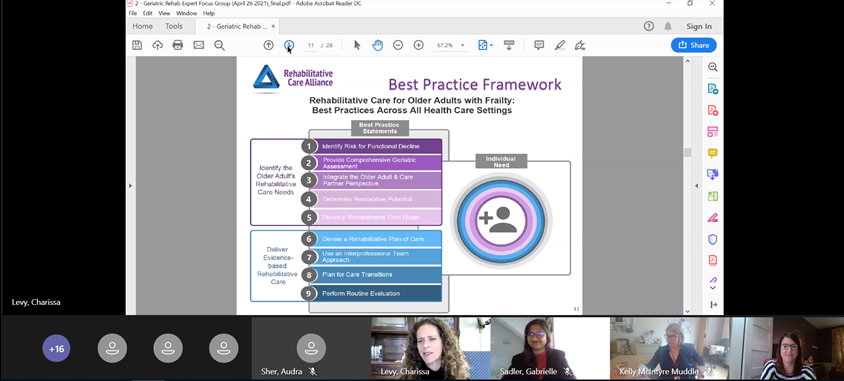Click the scrolling mode download-bar icon
Screen dimensions: 844x381
(x=509, y=45)
